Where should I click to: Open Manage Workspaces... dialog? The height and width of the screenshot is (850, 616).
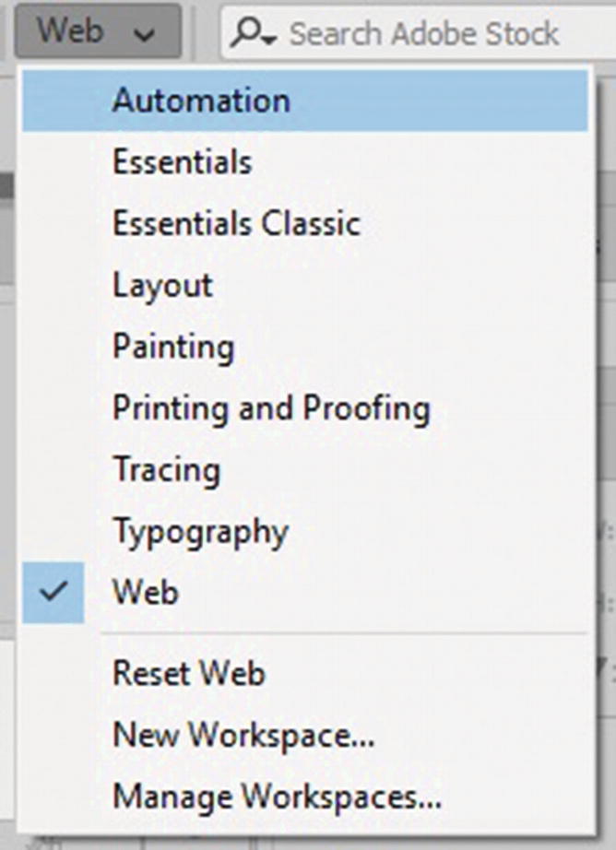tap(277, 795)
